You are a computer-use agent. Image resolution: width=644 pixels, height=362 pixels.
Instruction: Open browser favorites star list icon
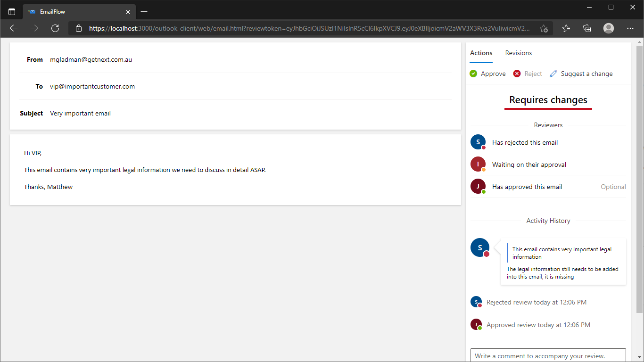[566, 28]
